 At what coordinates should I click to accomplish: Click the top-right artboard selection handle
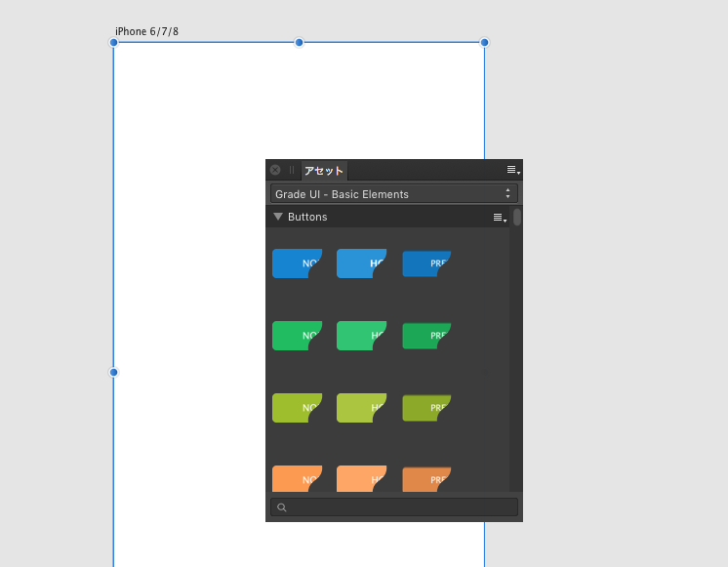point(484,43)
